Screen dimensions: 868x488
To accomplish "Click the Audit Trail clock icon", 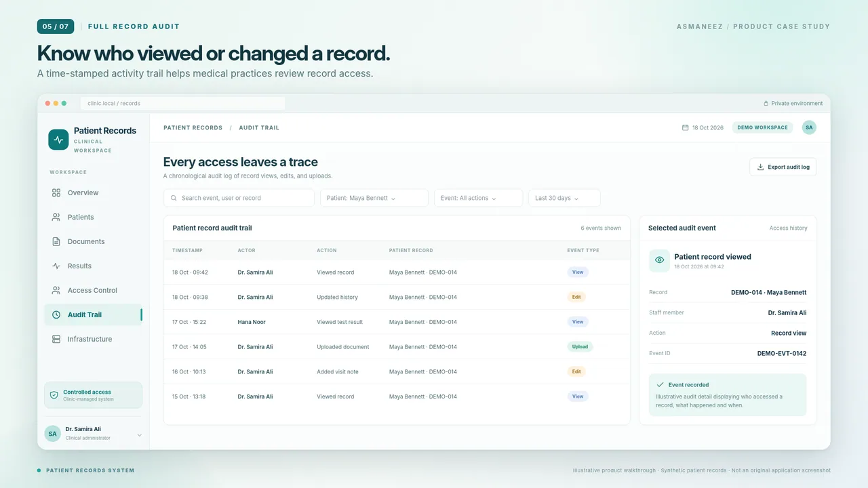I will point(56,314).
